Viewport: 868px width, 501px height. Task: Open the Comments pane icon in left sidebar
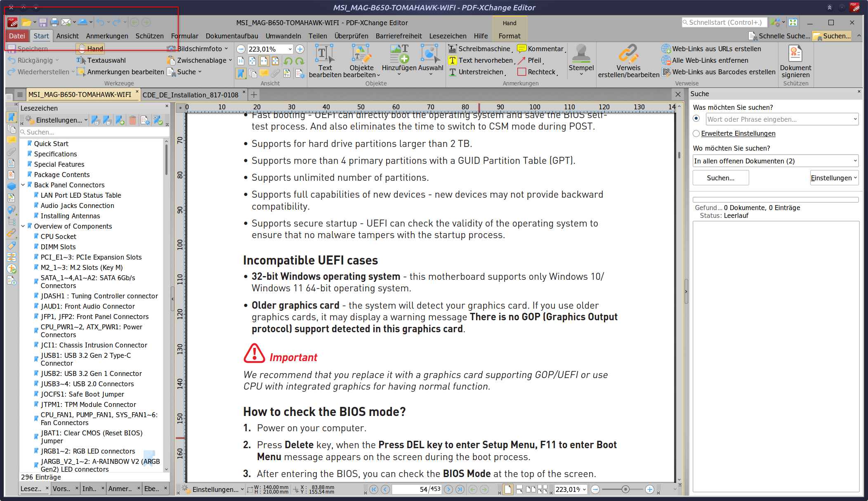coord(12,140)
